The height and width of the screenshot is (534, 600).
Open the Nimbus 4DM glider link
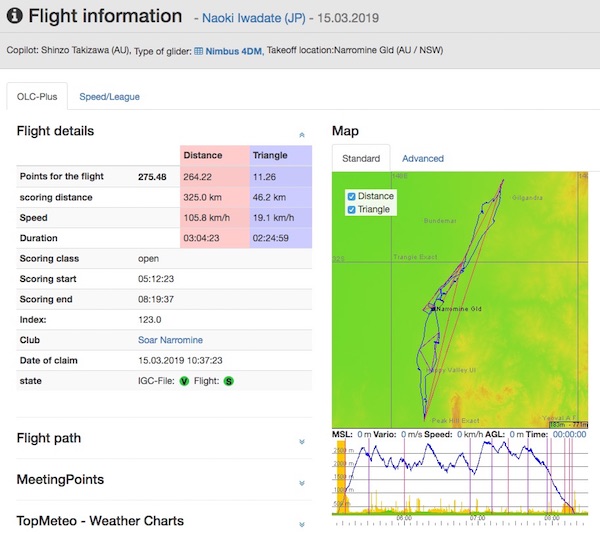pos(234,50)
